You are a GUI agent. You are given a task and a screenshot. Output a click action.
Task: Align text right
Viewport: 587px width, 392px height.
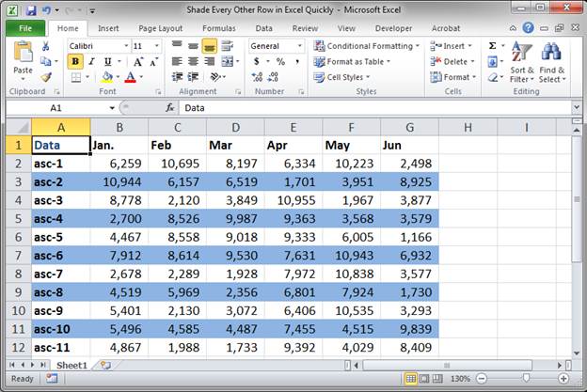click(209, 61)
